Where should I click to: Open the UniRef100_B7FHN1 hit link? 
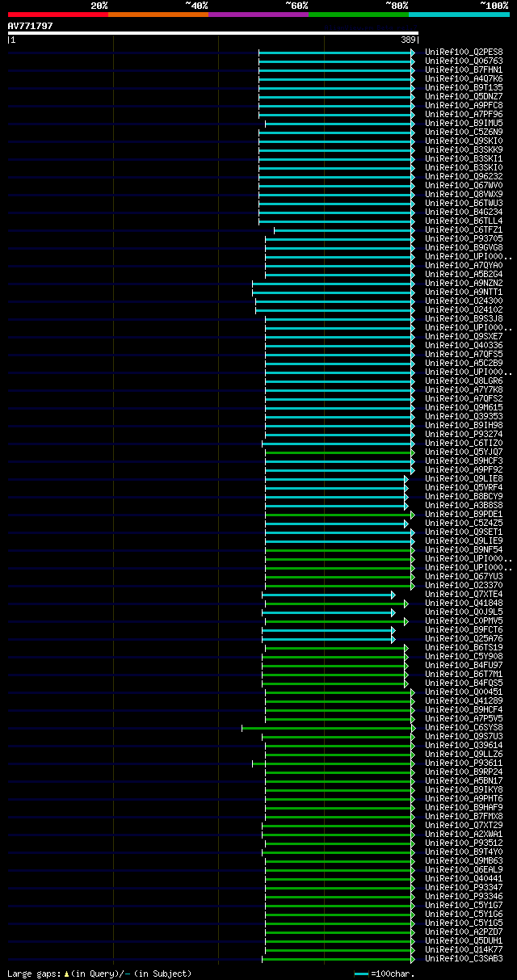pos(464,70)
